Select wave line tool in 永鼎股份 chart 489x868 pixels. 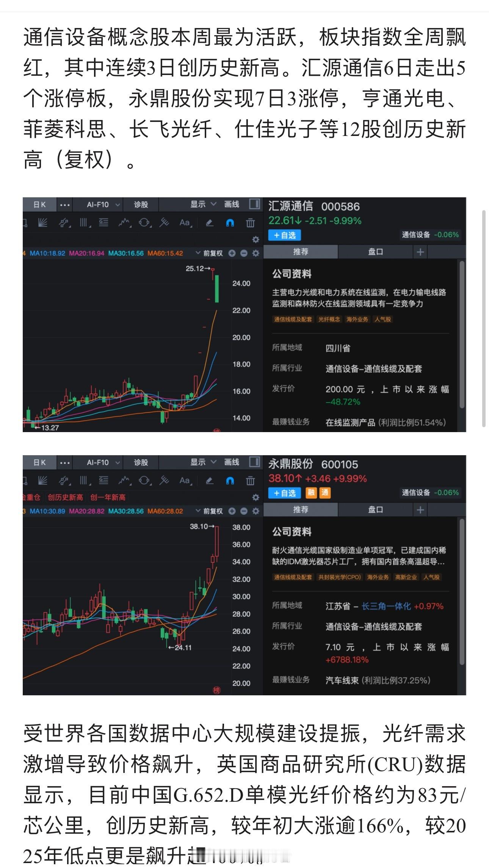point(124,481)
